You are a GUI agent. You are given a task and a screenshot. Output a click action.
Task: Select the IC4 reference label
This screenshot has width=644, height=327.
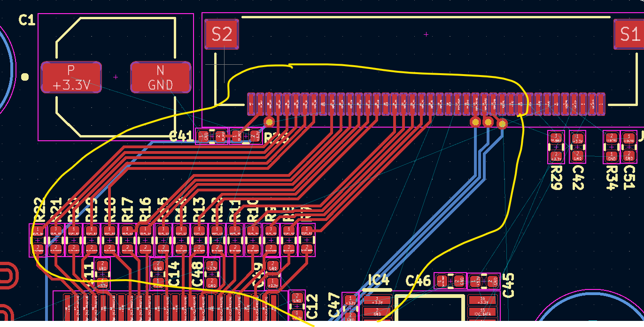(379, 281)
